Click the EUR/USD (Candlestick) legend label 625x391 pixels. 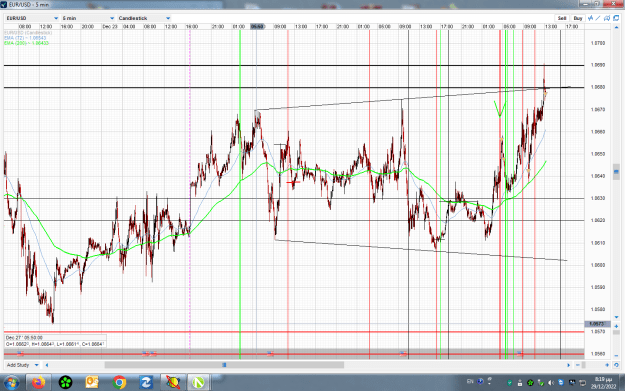[x=28, y=33]
